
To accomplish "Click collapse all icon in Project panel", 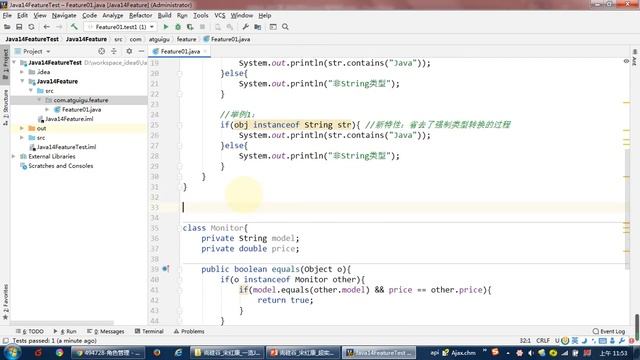I will coord(114,51).
